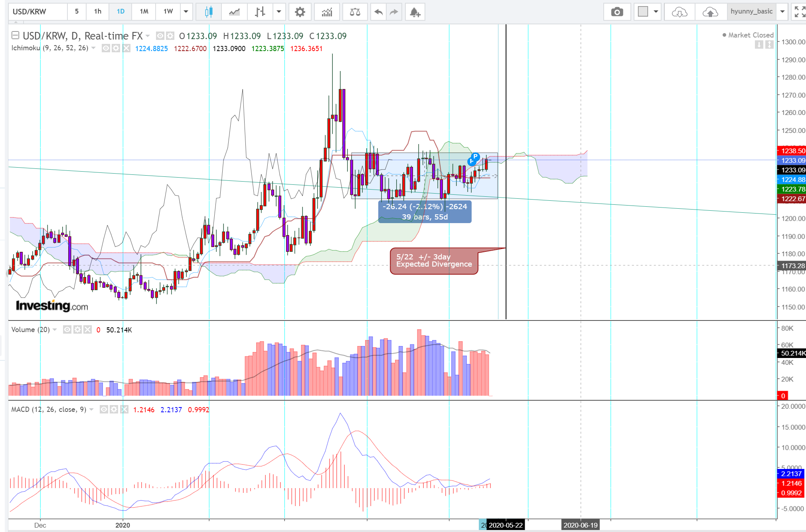
Task: Open the hyunny_basic layout dropdown
Action: point(782,12)
